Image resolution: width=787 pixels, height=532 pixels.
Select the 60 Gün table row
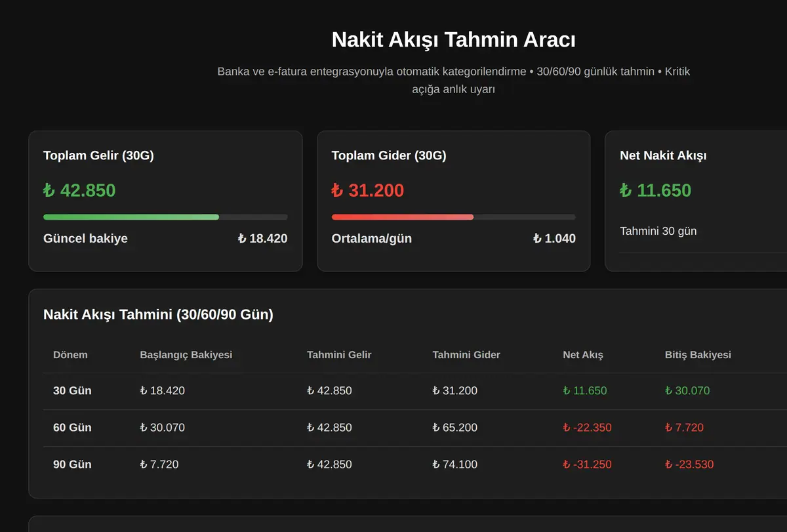pyautogui.click(x=415, y=428)
